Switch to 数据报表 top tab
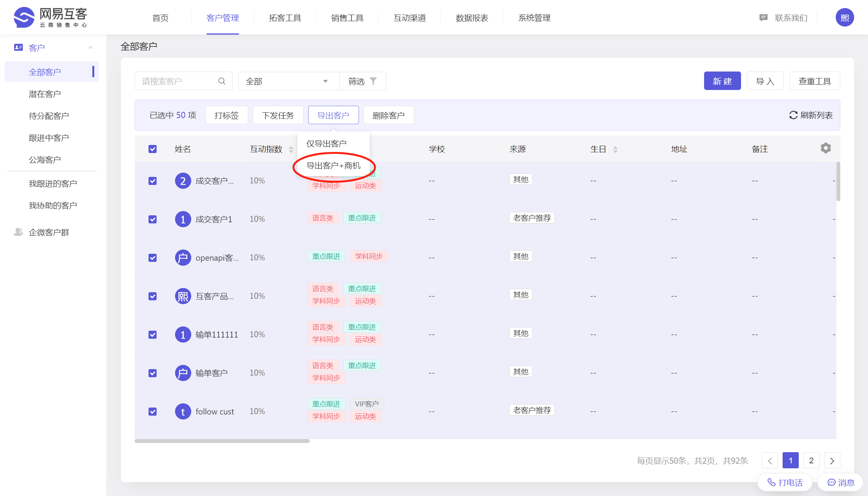868x496 pixels. click(472, 18)
